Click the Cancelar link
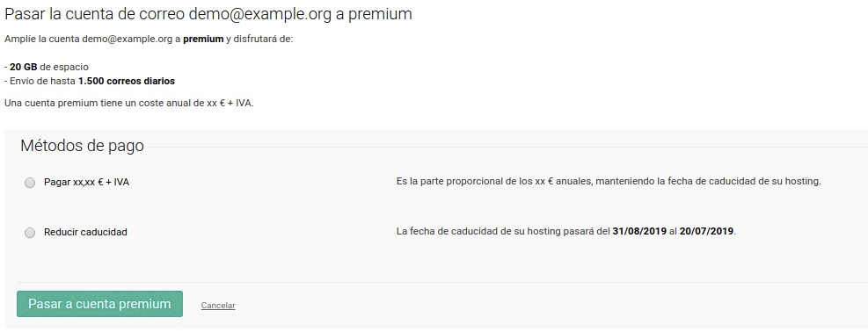Viewport: 868px width, 332px height. click(x=218, y=306)
